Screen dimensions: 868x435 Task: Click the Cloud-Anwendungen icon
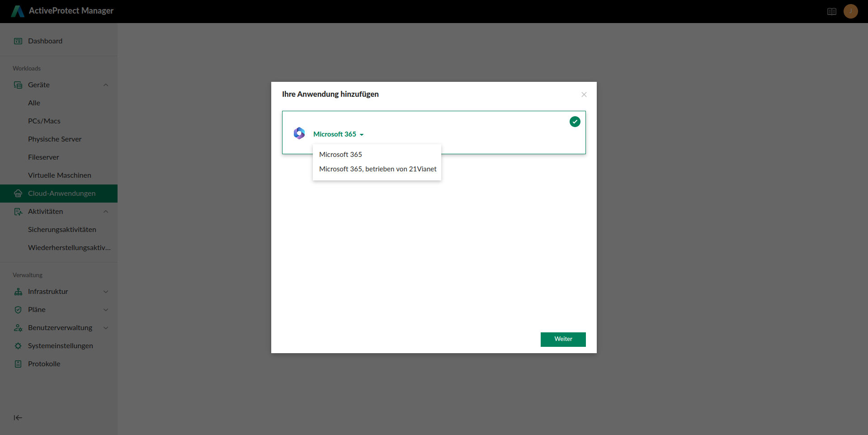pos(18,194)
